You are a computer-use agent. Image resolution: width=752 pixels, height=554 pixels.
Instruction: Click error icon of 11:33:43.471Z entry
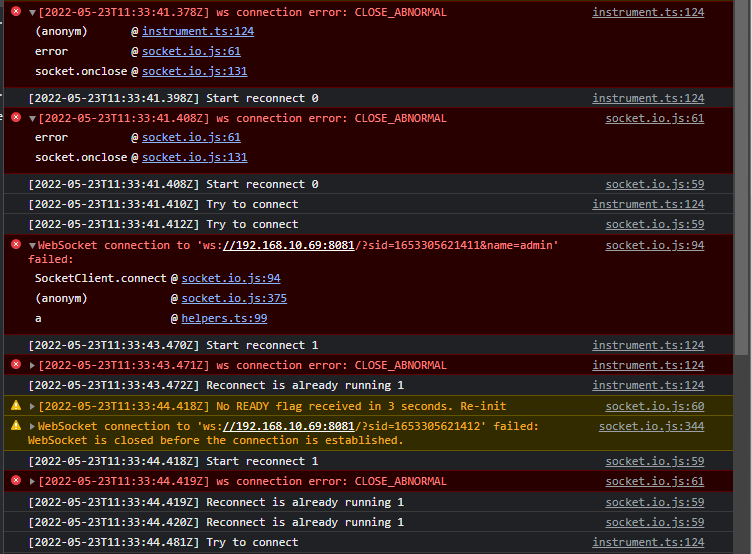click(x=16, y=365)
